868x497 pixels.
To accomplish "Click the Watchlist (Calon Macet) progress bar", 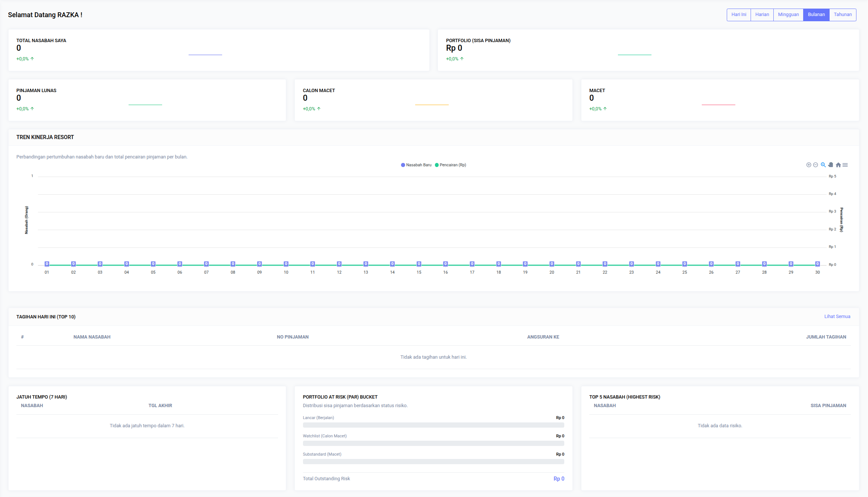I will pyautogui.click(x=433, y=443).
